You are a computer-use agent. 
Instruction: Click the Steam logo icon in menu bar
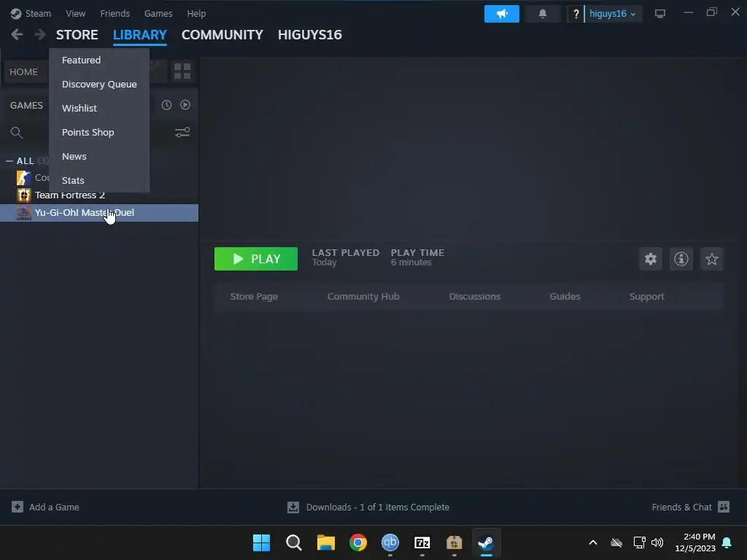pyautogui.click(x=16, y=13)
